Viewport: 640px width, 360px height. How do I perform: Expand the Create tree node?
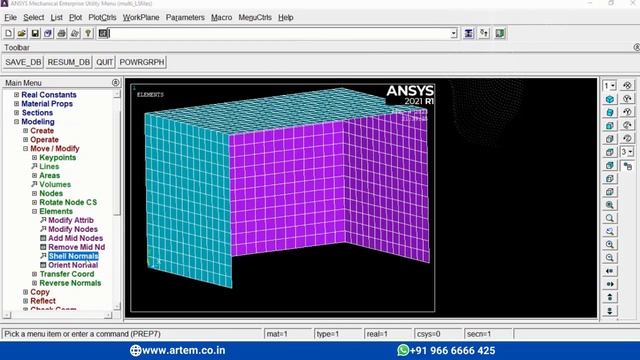click(x=25, y=131)
